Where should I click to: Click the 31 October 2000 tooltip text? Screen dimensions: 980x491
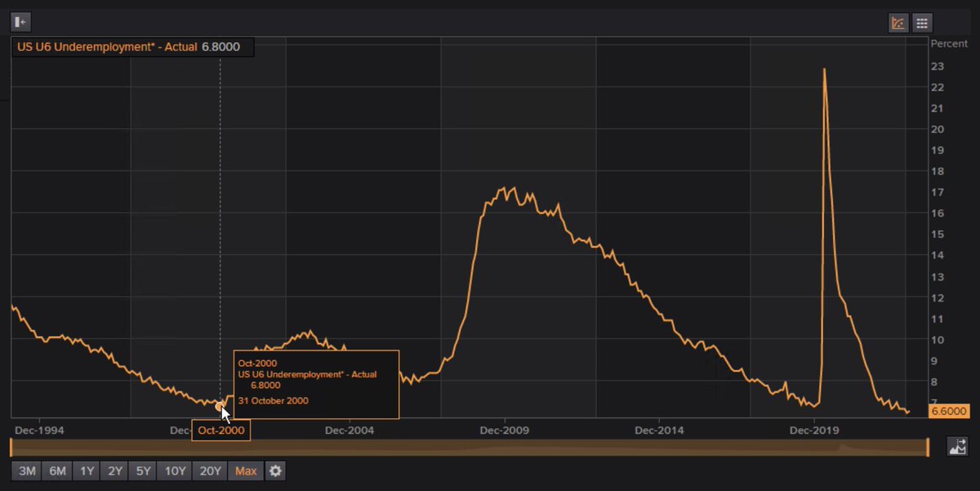pyautogui.click(x=274, y=400)
